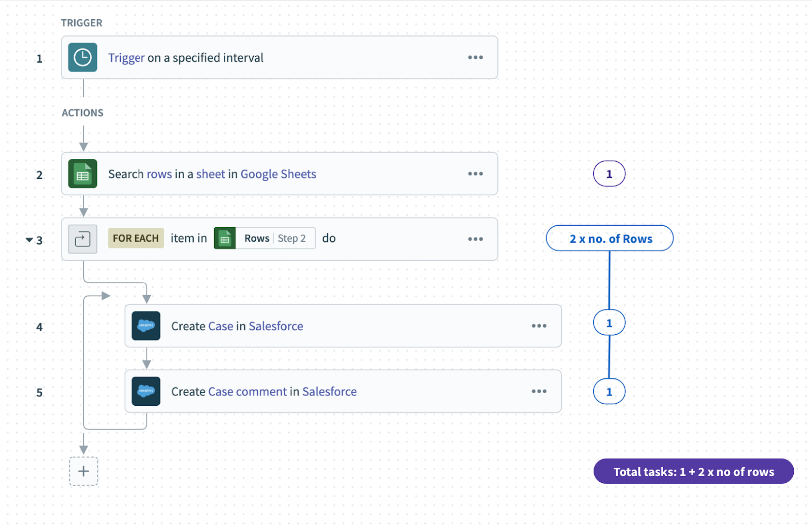Open the trigger step's three-dot menu
This screenshot has height=528, width=812.
point(476,58)
